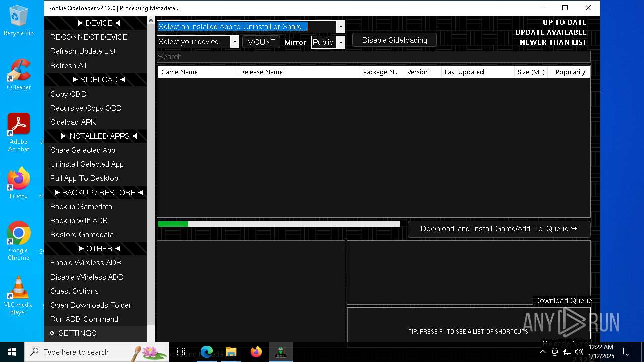Open Task View in the taskbar
This screenshot has height=362, width=644.
coord(181,352)
